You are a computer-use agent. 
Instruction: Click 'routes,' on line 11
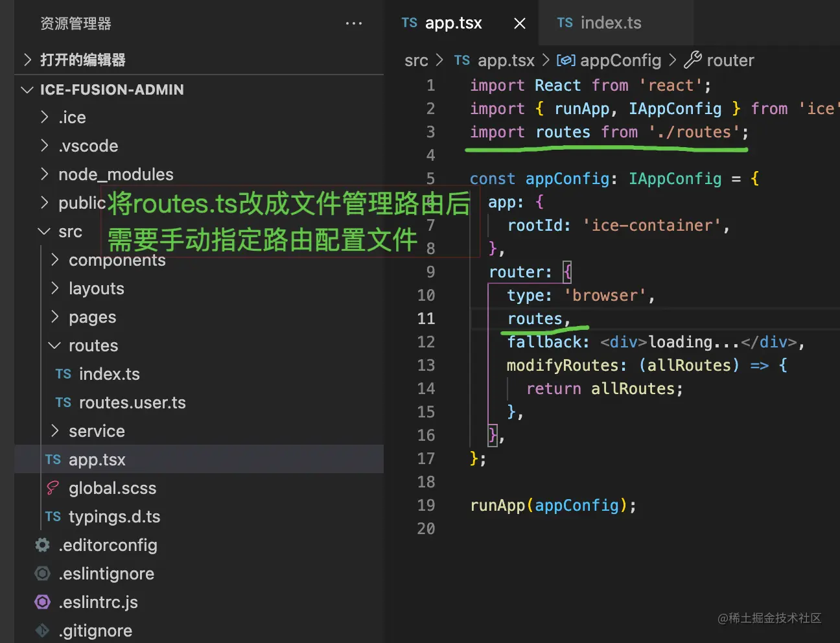click(539, 318)
